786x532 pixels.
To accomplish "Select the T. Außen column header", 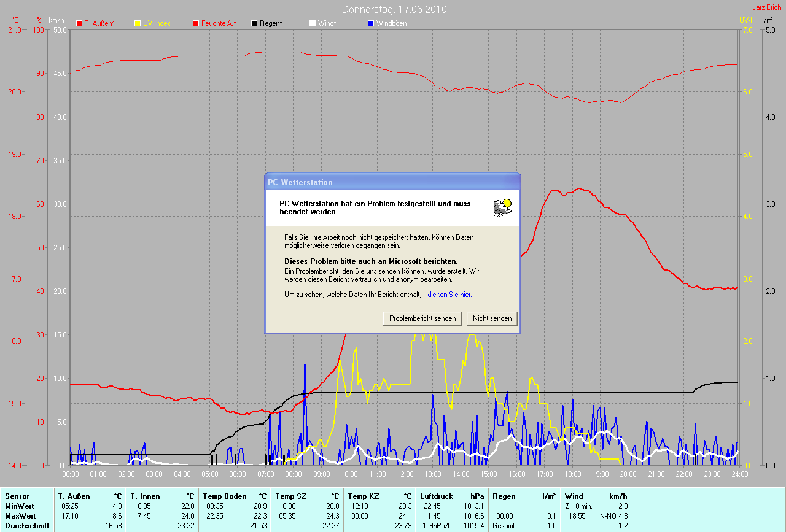I will click(74, 496).
